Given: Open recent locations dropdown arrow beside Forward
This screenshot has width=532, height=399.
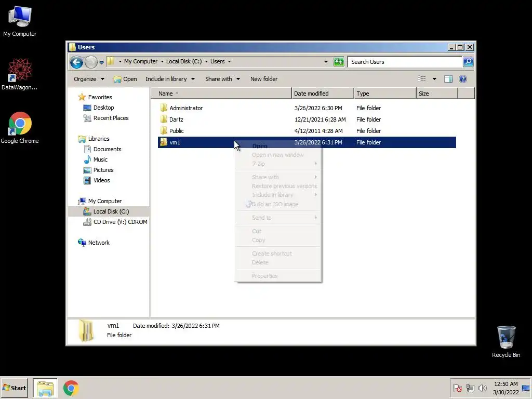Looking at the screenshot, I should click(101, 62).
